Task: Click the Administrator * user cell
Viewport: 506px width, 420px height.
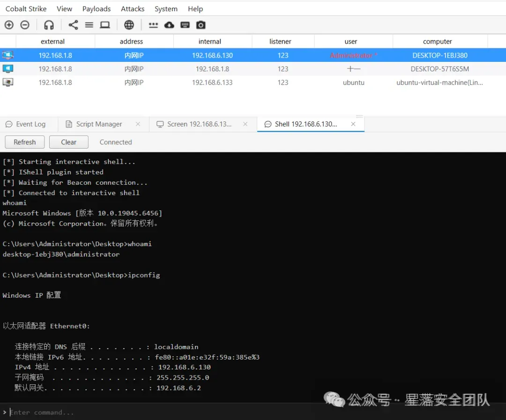Action: [354, 55]
